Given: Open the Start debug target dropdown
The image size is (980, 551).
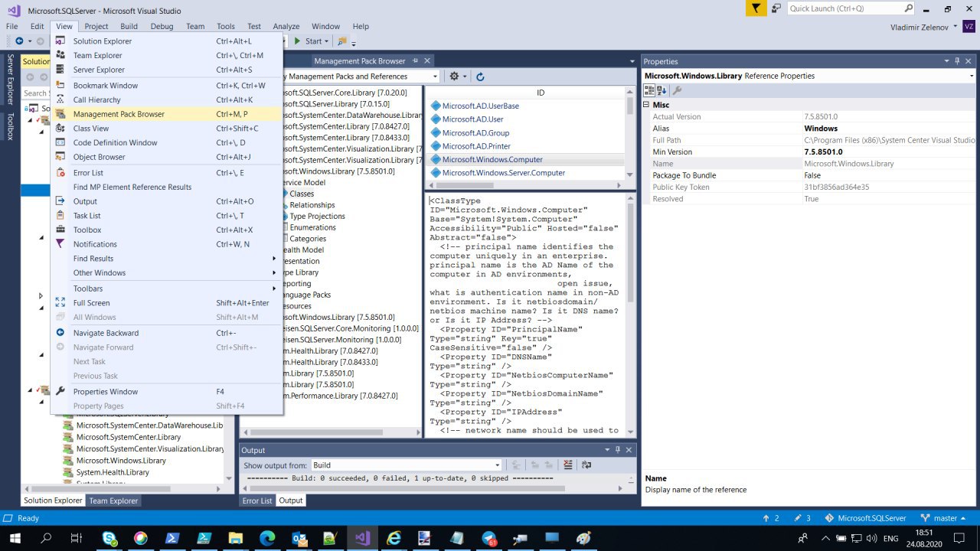Looking at the screenshot, I should pos(326,41).
